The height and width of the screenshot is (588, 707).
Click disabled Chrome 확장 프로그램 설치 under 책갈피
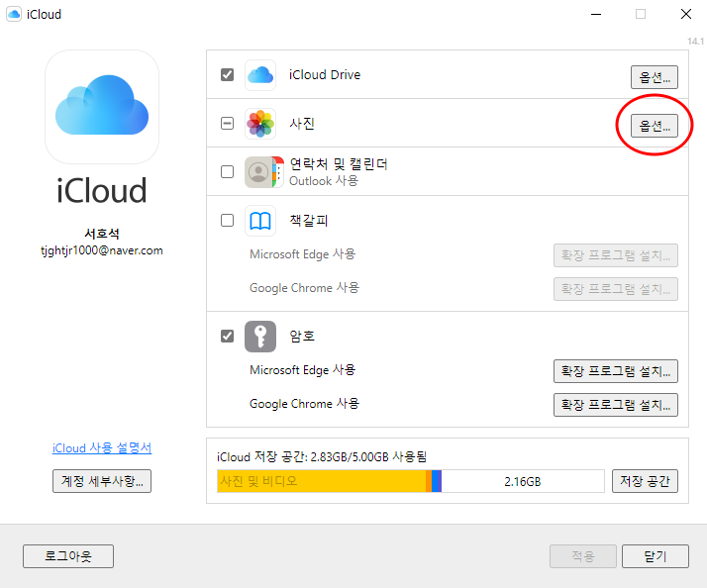coord(616,289)
